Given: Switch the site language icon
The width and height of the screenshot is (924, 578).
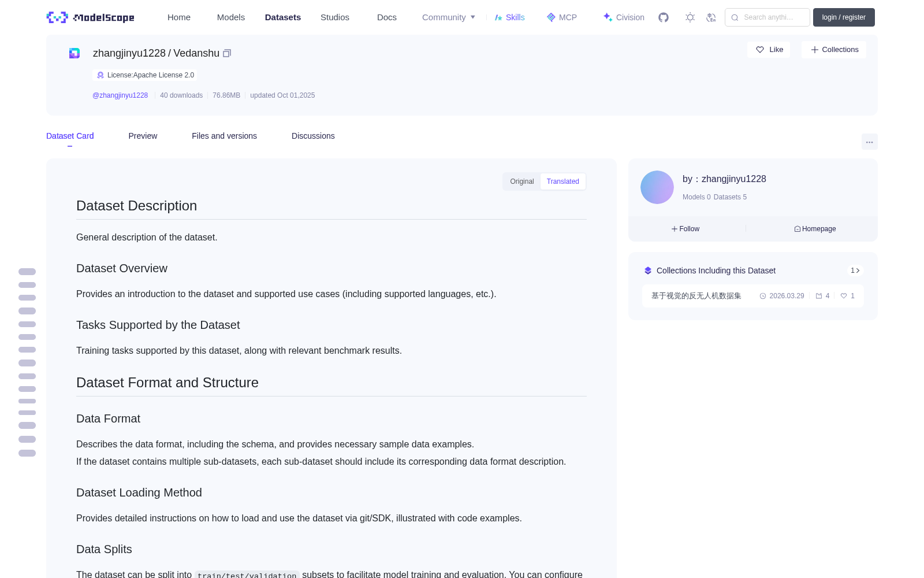Looking at the screenshot, I should click(711, 17).
